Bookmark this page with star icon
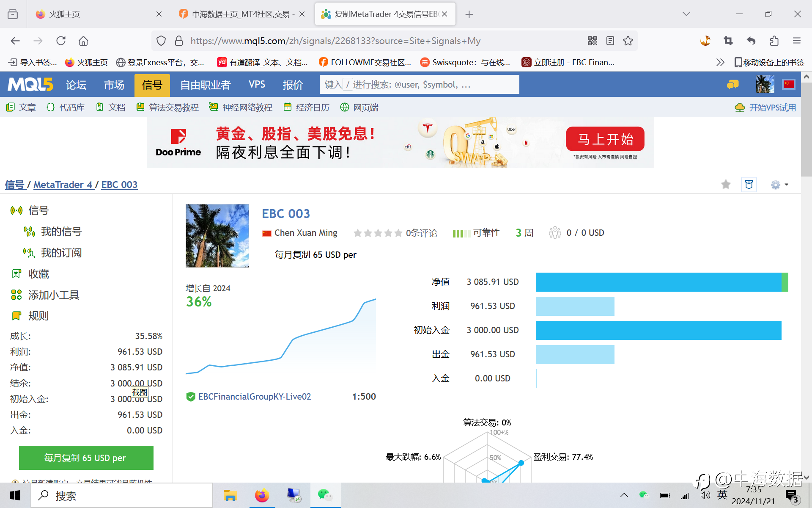812x508 pixels. [628, 41]
